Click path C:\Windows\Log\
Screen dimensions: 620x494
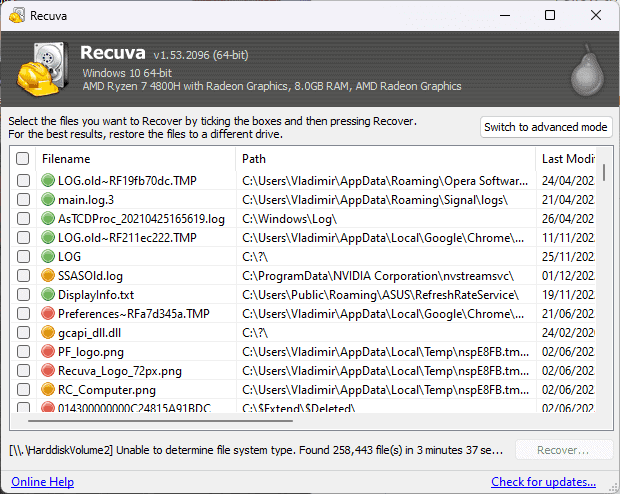(x=289, y=219)
